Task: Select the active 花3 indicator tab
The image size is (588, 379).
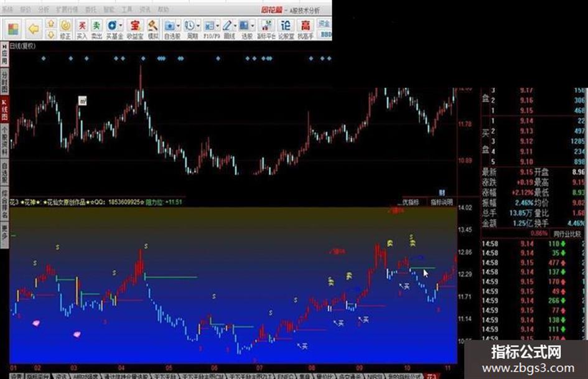Action: 431,376
